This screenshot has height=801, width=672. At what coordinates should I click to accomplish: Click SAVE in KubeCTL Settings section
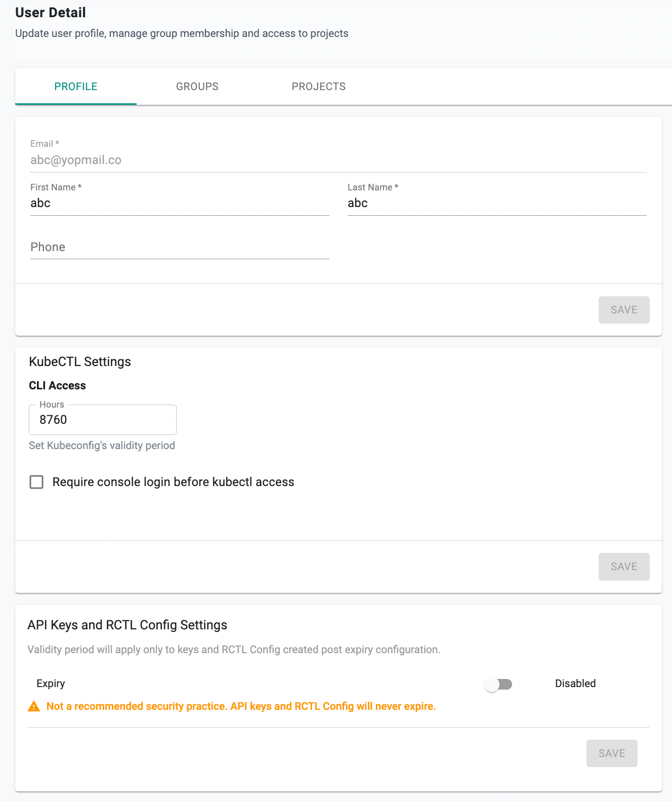[624, 567]
